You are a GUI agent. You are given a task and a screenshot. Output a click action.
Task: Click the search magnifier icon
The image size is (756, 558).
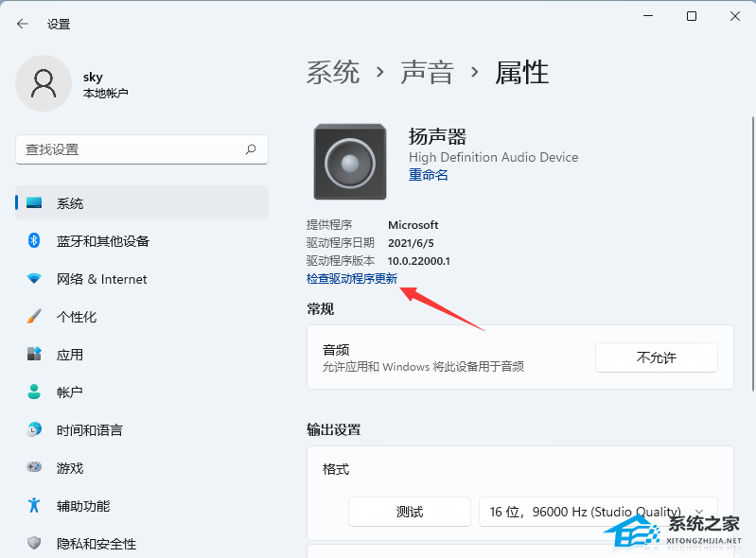pos(251,149)
